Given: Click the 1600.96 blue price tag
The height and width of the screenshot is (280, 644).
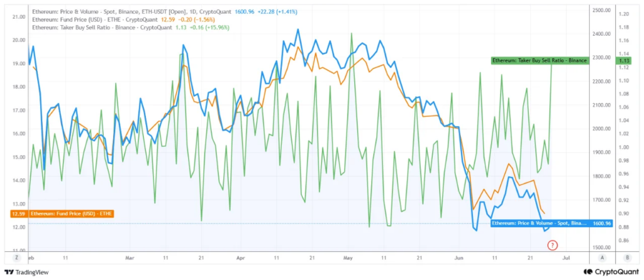Looking at the screenshot, I should pos(603,224).
